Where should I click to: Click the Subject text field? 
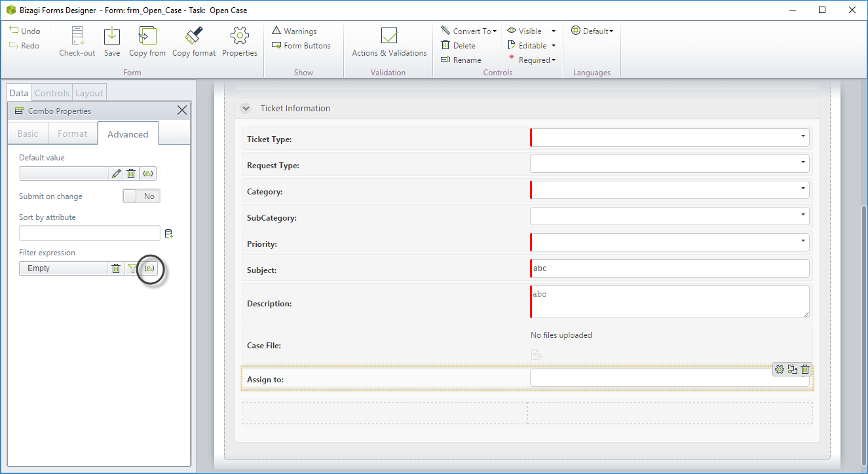[x=670, y=268]
